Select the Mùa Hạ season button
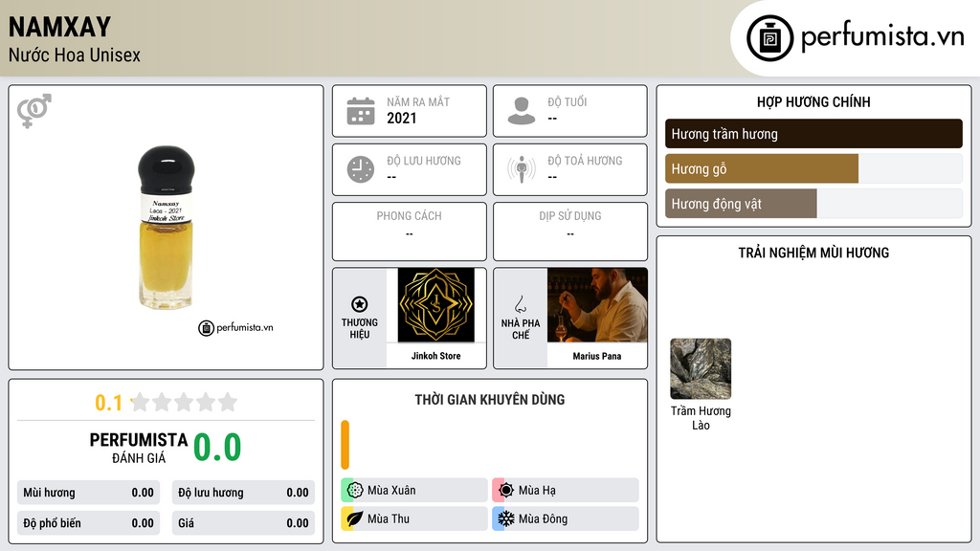Image resolution: width=980 pixels, height=551 pixels. coord(566,490)
